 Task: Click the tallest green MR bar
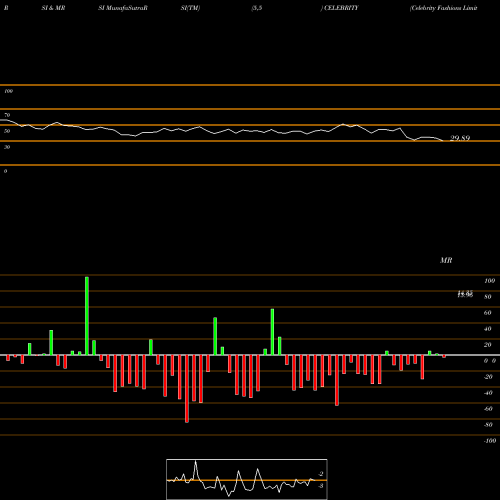click(x=87, y=316)
